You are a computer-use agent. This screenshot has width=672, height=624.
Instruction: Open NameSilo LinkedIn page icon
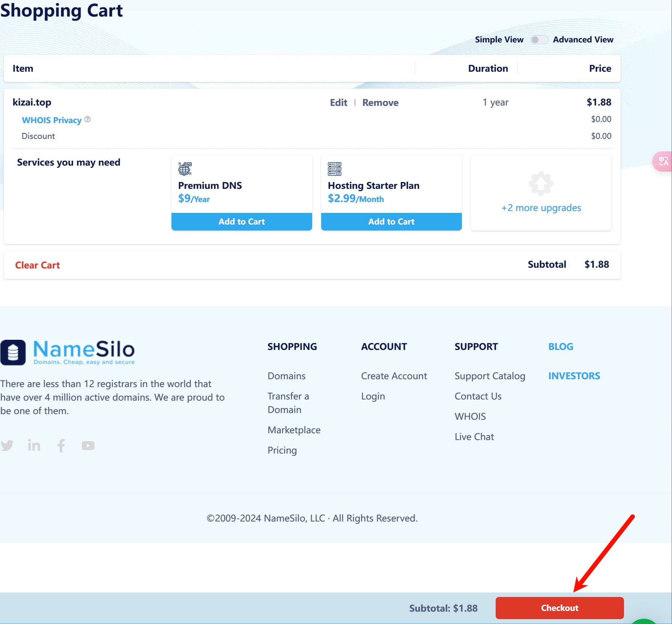34,445
